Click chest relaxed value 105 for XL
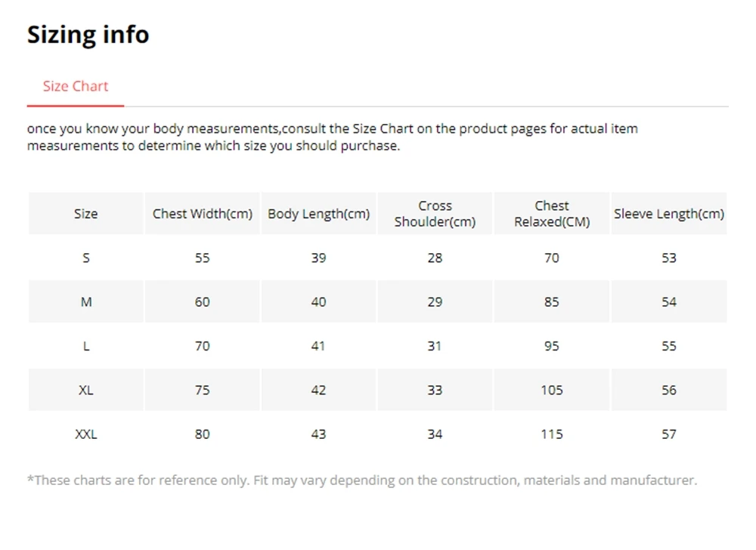 pos(552,390)
